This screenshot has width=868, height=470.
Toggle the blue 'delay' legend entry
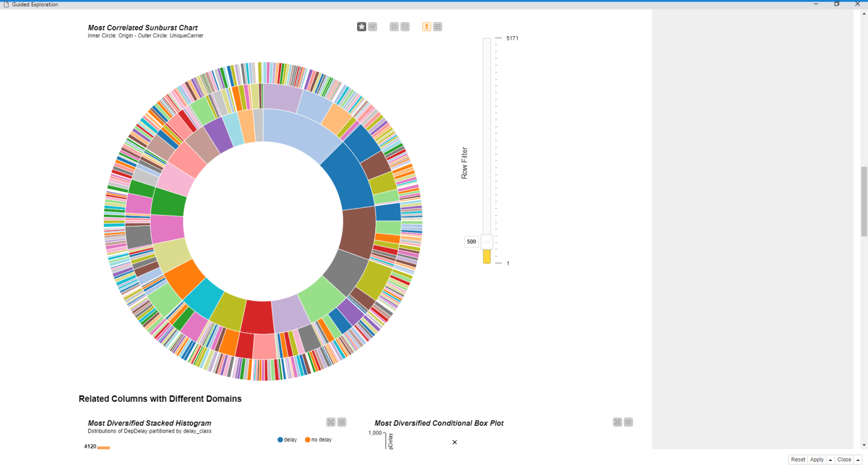pos(287,439)
